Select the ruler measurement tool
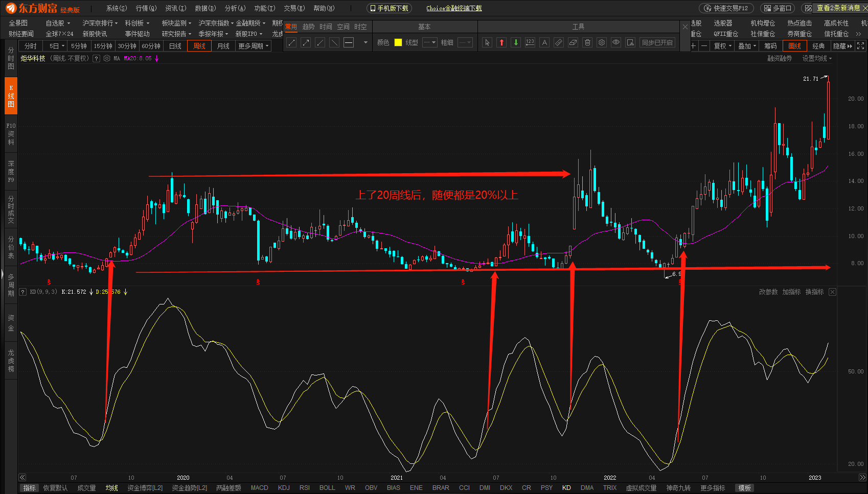Screen dimensions: 868x494 pyautogui.click(x=559, y=42)
